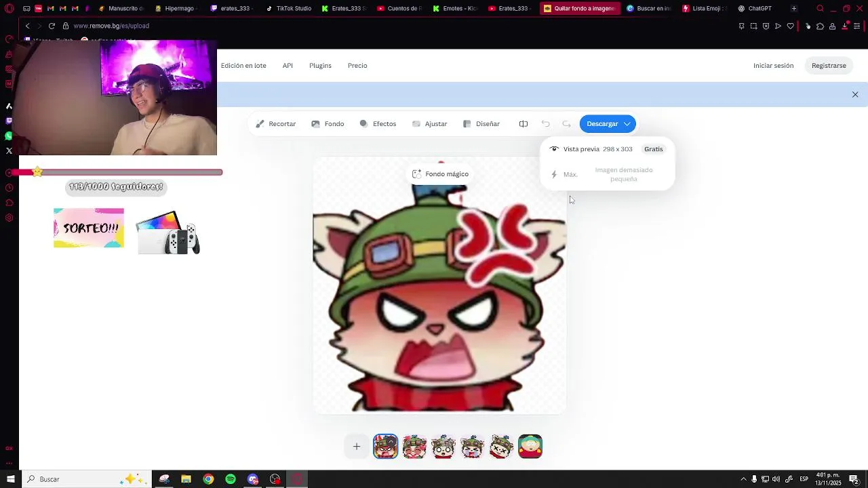Show hidden system tray icons chevron
The width and height of the screenshot is (868, 488).
click(x=743, y=479)
